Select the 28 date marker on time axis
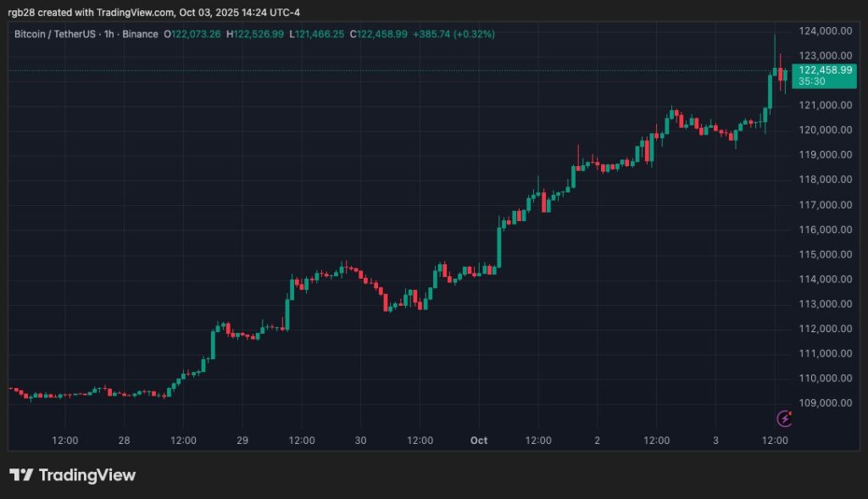The image size is (868, 499). [x=125, y=441]
